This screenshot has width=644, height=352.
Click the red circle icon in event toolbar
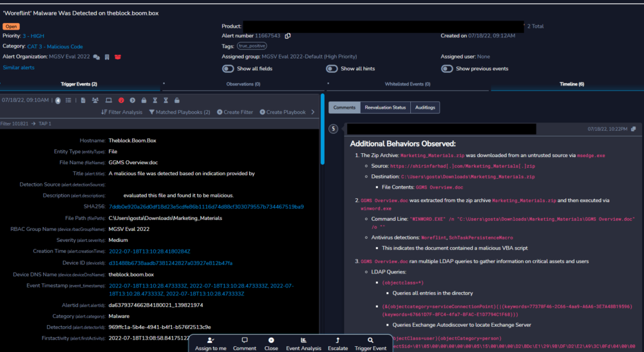pos(120,100)
